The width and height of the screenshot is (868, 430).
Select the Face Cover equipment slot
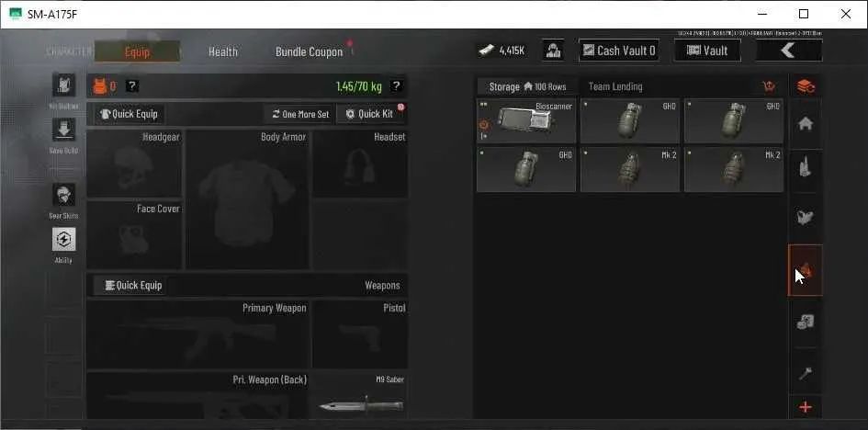pos(134,235)
